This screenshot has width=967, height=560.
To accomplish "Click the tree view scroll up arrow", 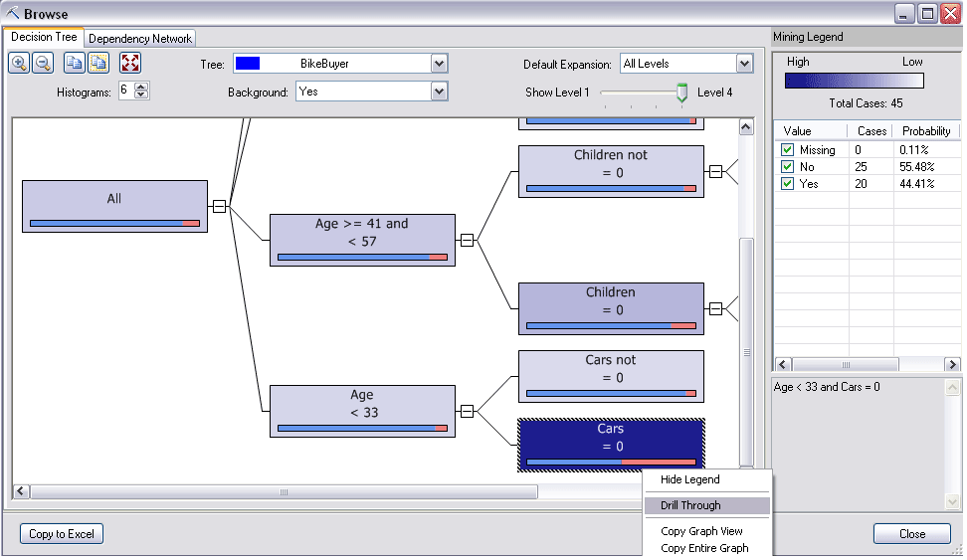I will coord(746,127).
